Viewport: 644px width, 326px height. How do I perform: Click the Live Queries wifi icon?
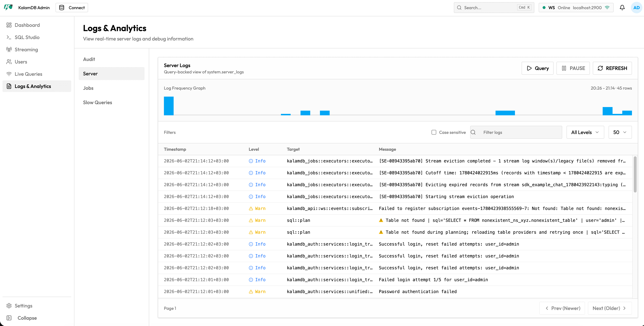9,74
